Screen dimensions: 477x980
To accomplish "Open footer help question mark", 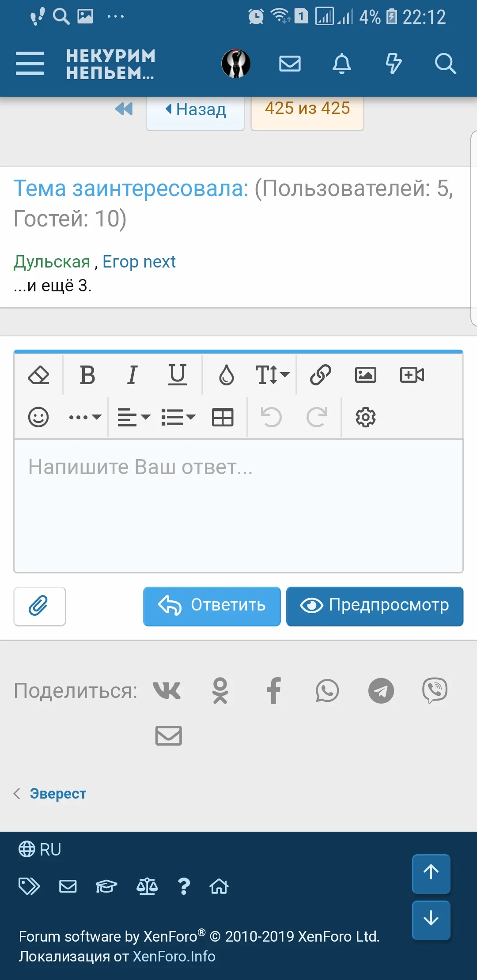I will pos(184,886).
